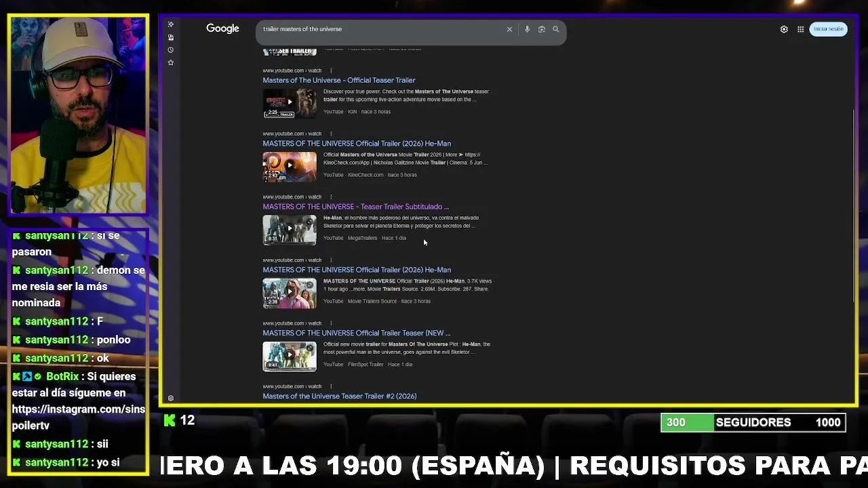The height and width of the screenshot is (488, 868).
Task: Click the Kick viewer count icon
Action: tap(170, 421)
